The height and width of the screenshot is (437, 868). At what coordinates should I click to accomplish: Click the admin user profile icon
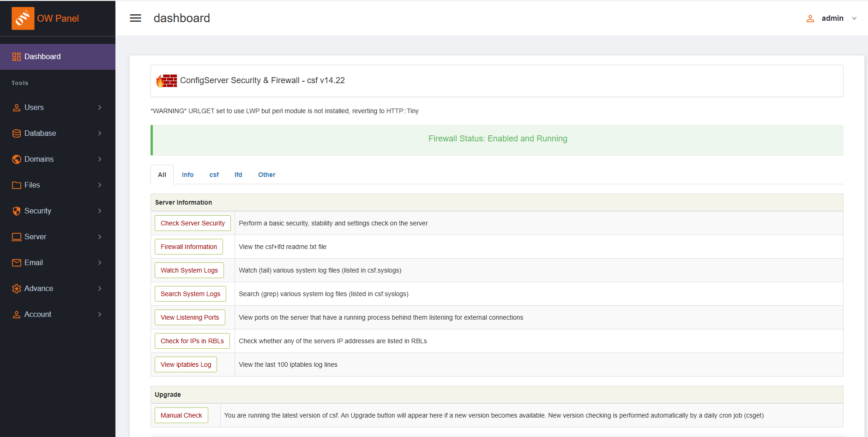click(810, 18)
